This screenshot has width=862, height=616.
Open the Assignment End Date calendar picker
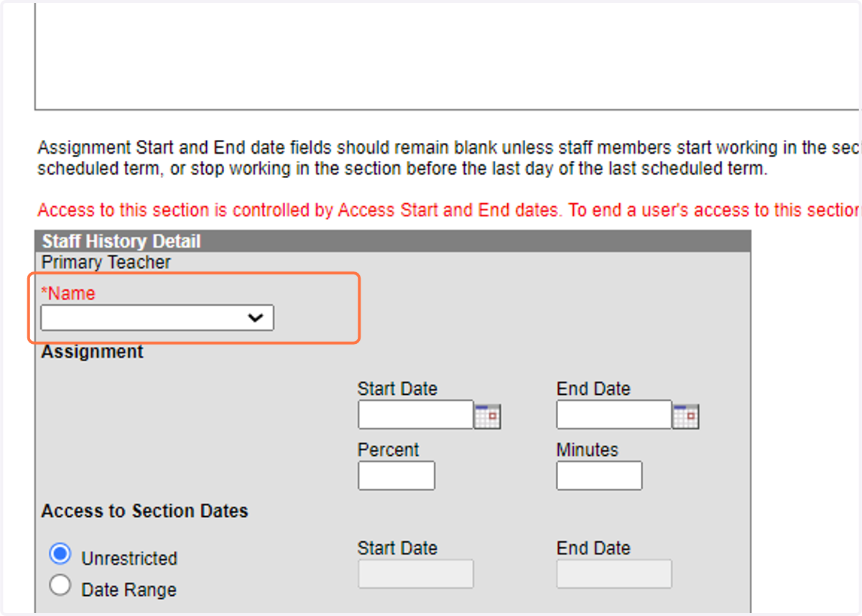point(686,416)
